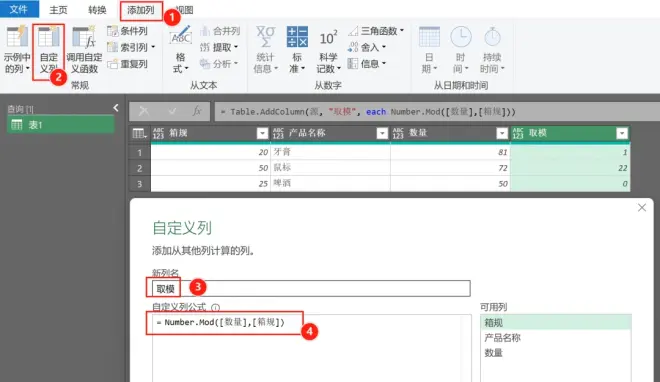This screenshot has width=660, height=382.
Task: Expand the 索引列 dropdown arrow
Action: point(153,47)
